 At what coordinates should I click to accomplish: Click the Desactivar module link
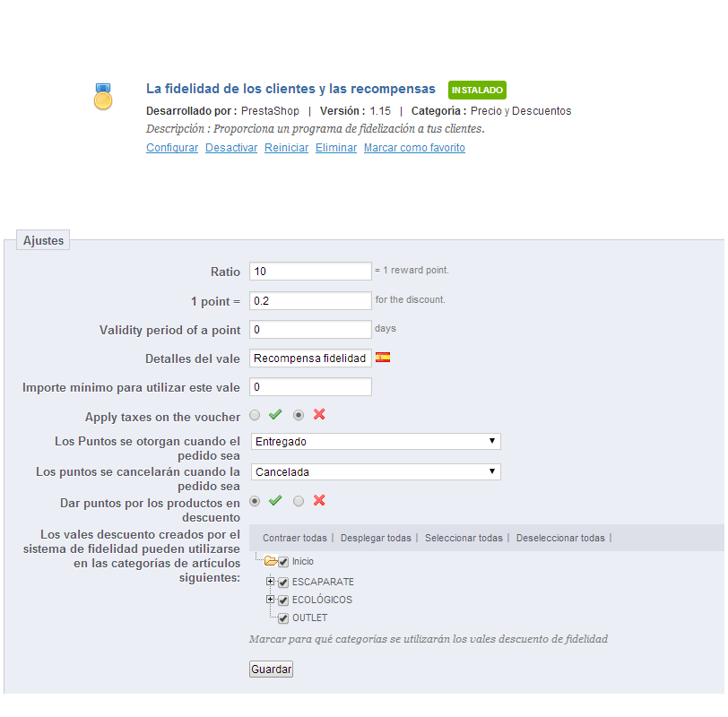click(231, 148)
